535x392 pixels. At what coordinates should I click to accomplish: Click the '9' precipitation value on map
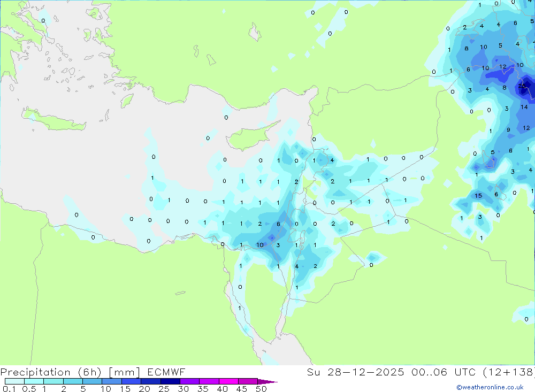click(x=508, y=129)
